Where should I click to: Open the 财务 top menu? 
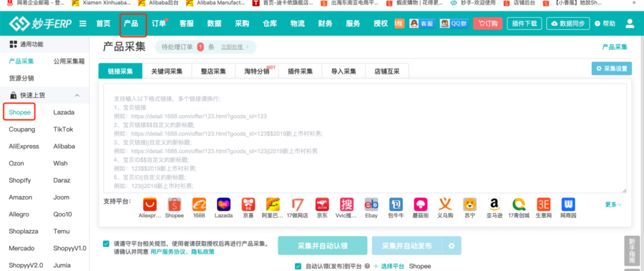coord(325,23)
